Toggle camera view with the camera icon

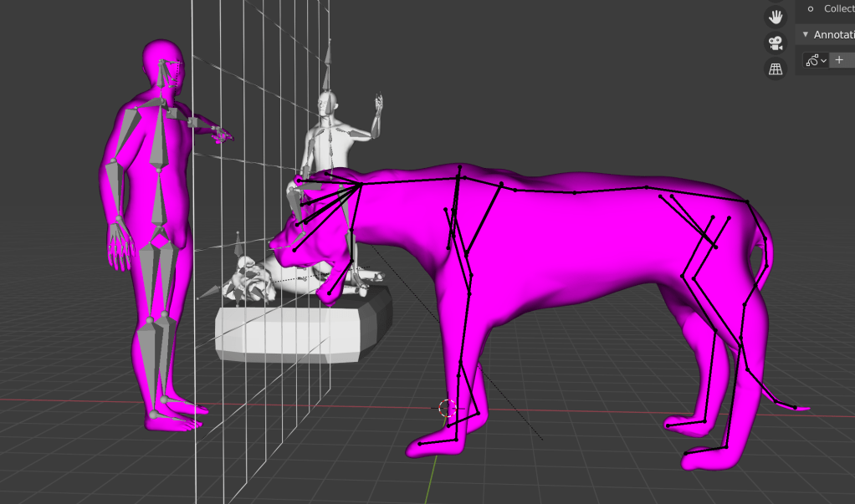pos(776,43)
